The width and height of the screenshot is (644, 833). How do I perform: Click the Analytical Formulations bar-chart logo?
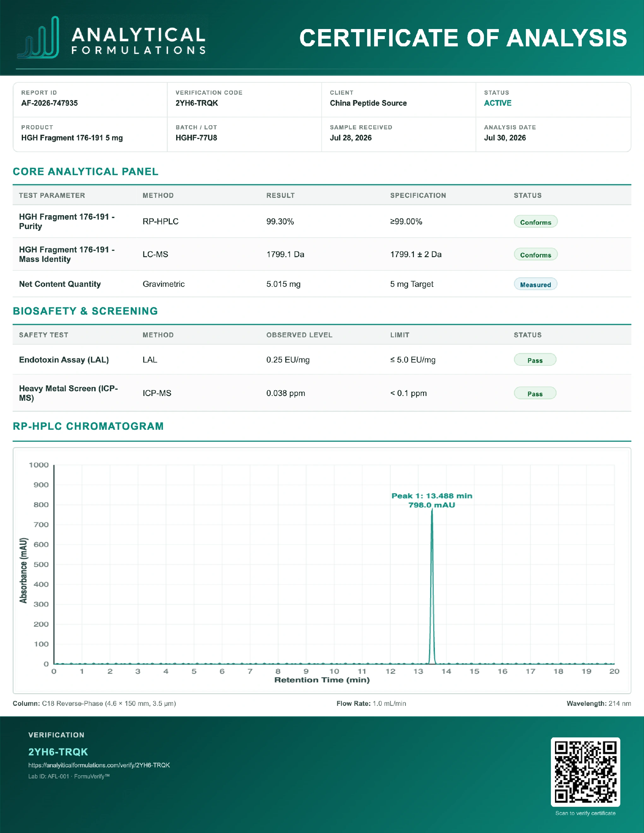tap(38, 37)
